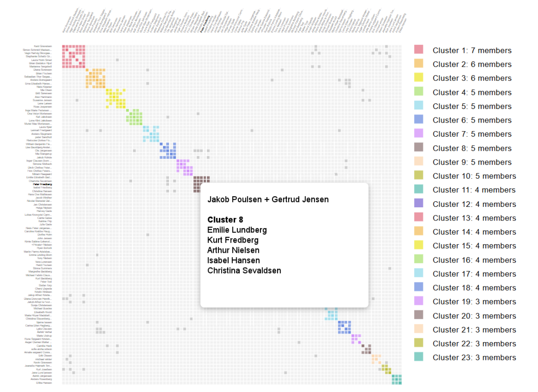Click the bold "Cluster 8" tooltip heading
538x392 pixels.
(x=225, y=220)
